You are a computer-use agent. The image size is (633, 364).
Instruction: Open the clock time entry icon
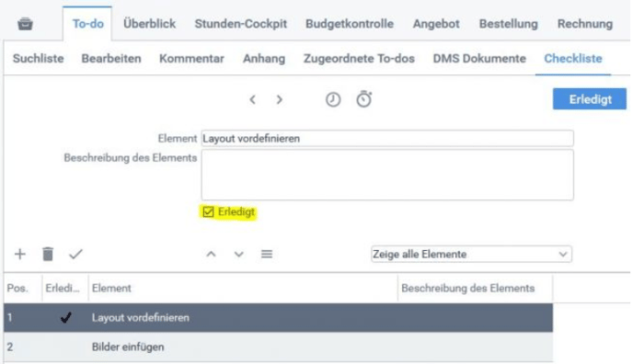(x=333, y=99)
